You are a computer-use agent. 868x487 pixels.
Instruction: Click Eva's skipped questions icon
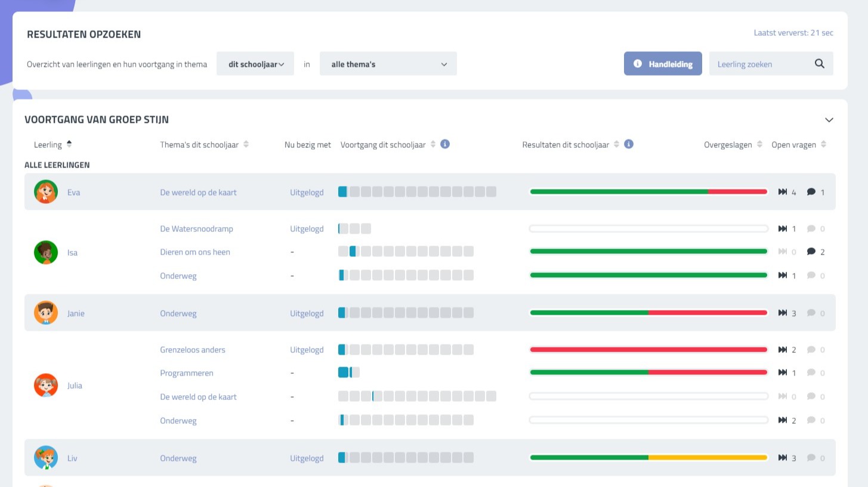point(783,192)
